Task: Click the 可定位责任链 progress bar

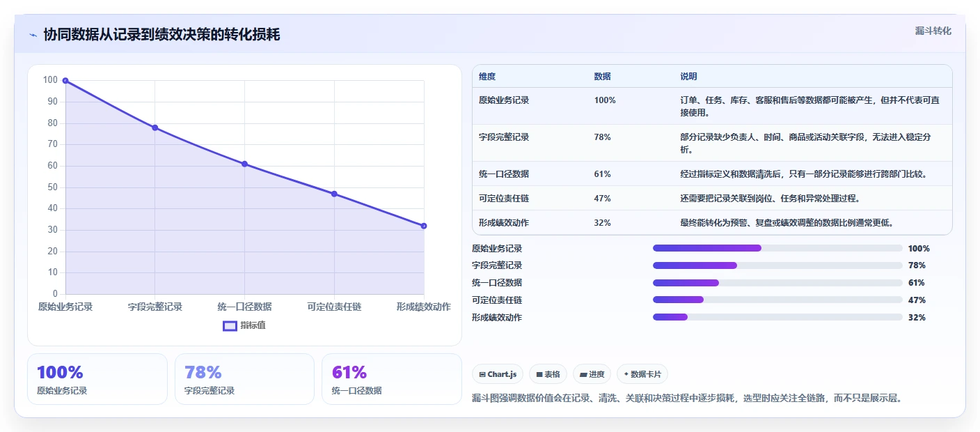Action: click(777, 300)
